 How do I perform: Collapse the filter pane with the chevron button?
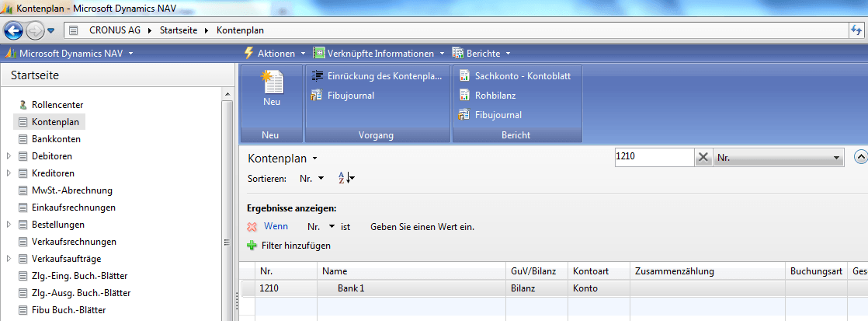861,157
